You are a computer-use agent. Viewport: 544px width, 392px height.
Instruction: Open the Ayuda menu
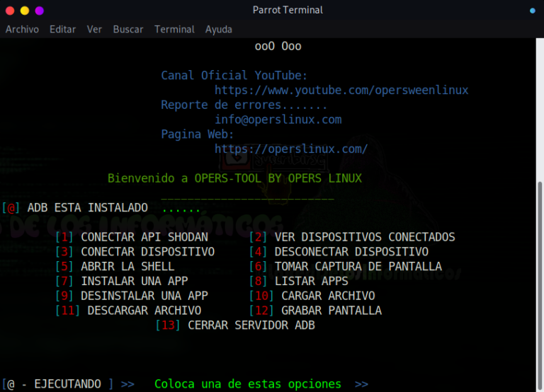219,29
